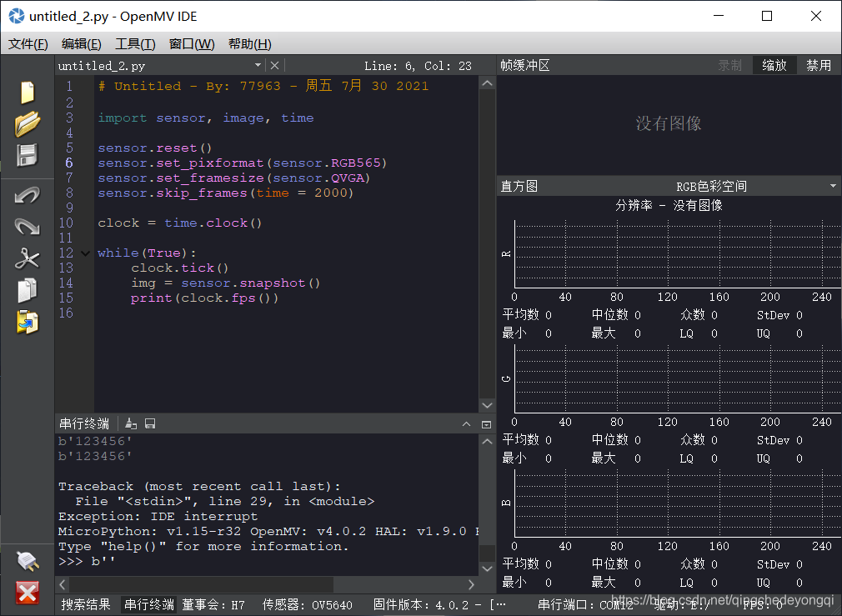Viewport: 842px width, 616px height.
Task: Open the untitled_2.py document dropdown
Action: [x=258, y=66]
